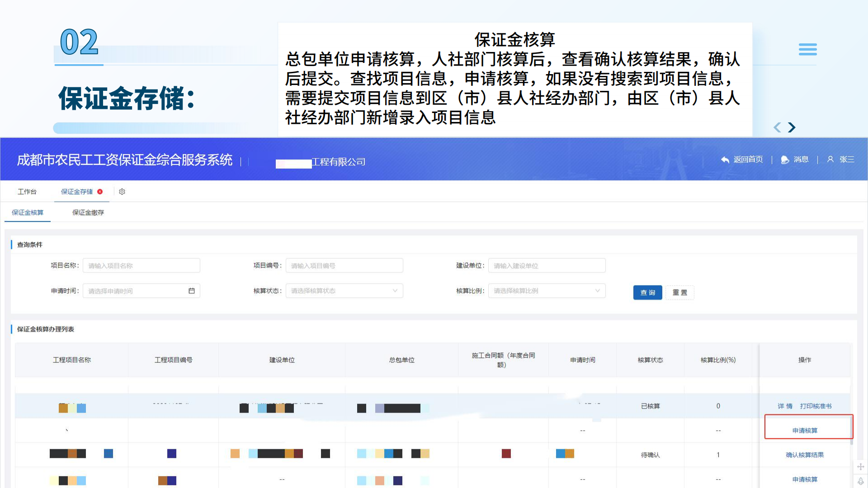868x488 pixels.
Task: Click the move cross icon on right edge
Action: click(x=861, y=467)
